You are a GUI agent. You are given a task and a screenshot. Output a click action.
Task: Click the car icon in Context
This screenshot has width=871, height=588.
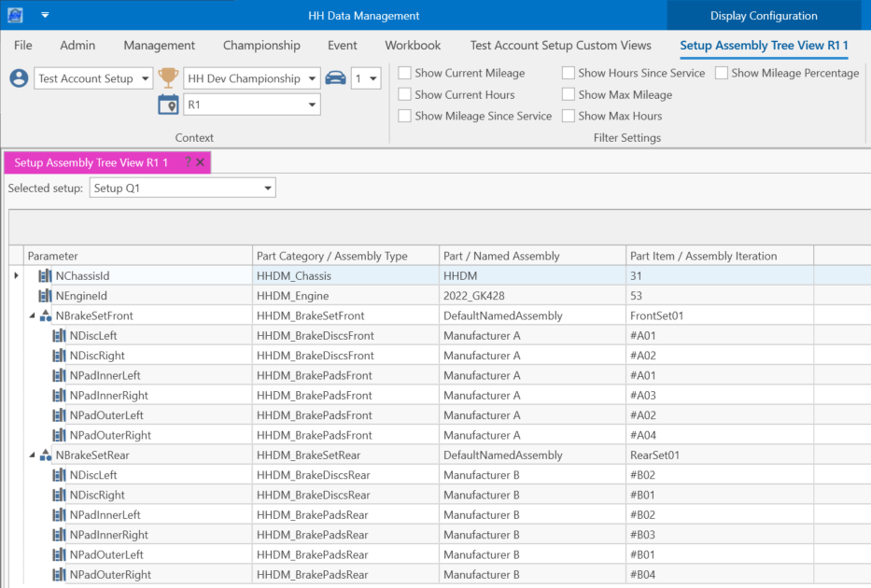(335, 78)
